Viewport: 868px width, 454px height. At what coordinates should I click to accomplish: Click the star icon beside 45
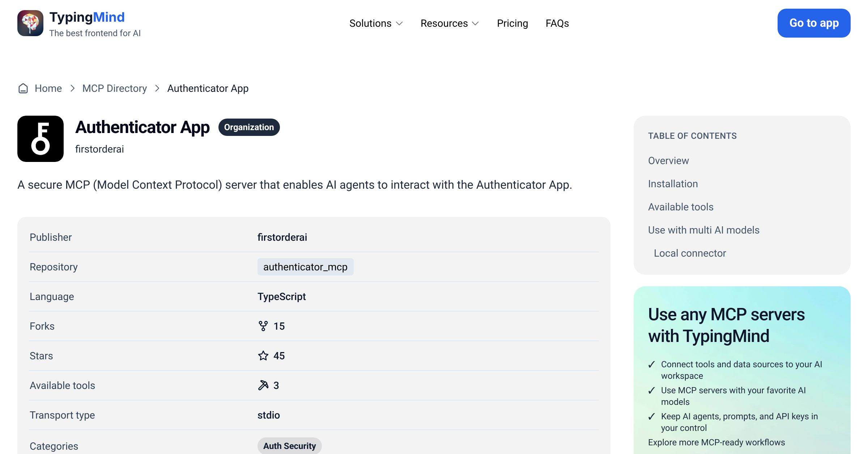(263, 356)
